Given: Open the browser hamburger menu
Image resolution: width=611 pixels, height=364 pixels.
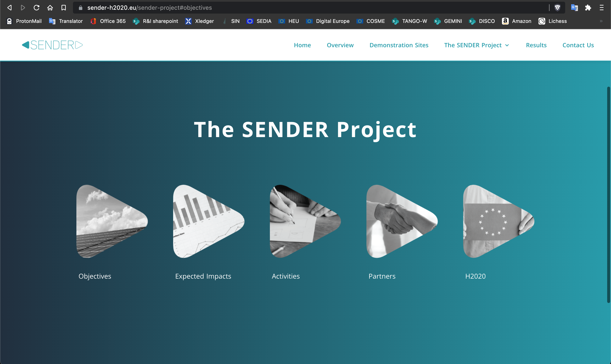Looking at the screenshot, I should [x=601, y=8].
